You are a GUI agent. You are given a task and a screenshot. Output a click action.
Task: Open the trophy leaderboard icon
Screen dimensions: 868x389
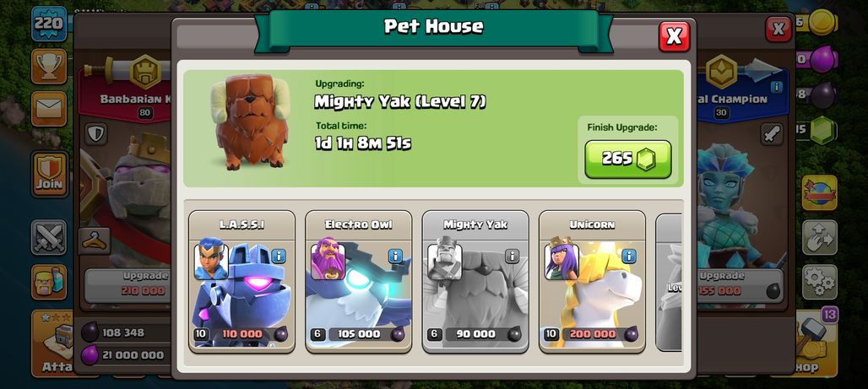(x=49, y=67)
